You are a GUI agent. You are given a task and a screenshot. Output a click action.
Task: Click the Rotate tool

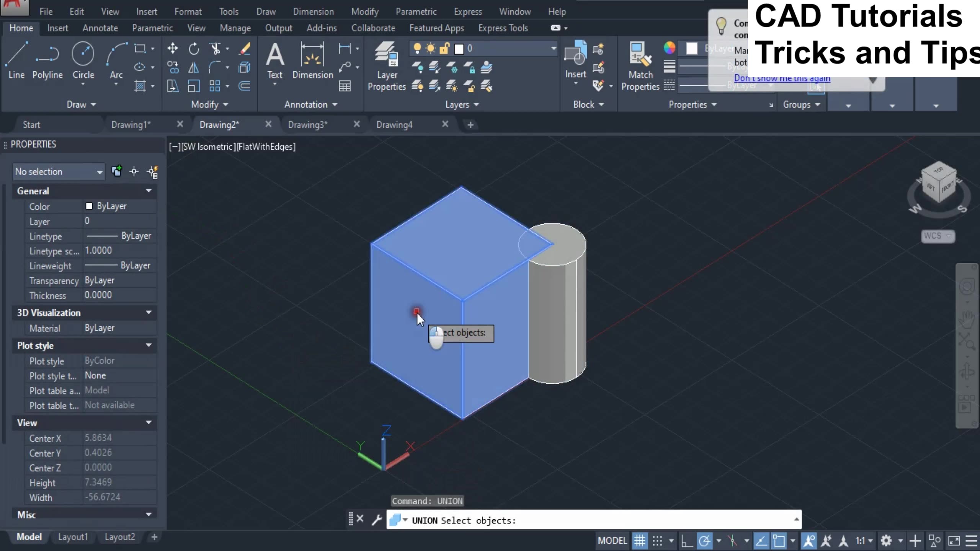point(194,48)
